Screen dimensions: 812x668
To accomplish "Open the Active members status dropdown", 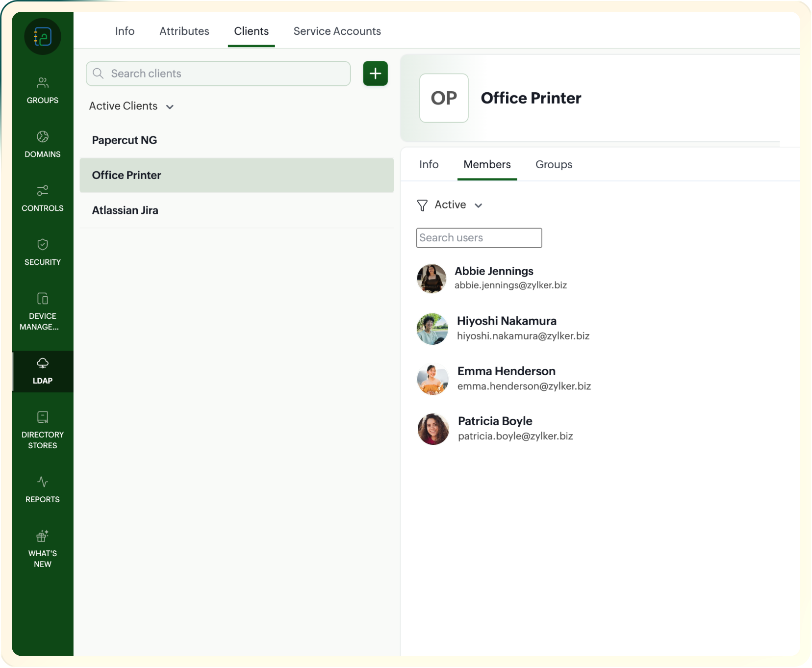I will pos(479,206).
